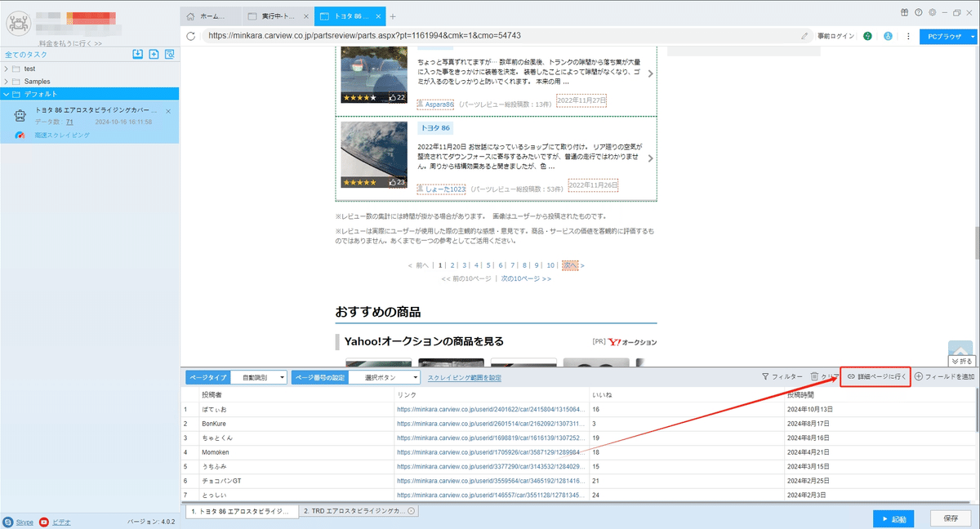Click the new task plus icon
This screenshot has width=980, height=529.
click(154, 54)
